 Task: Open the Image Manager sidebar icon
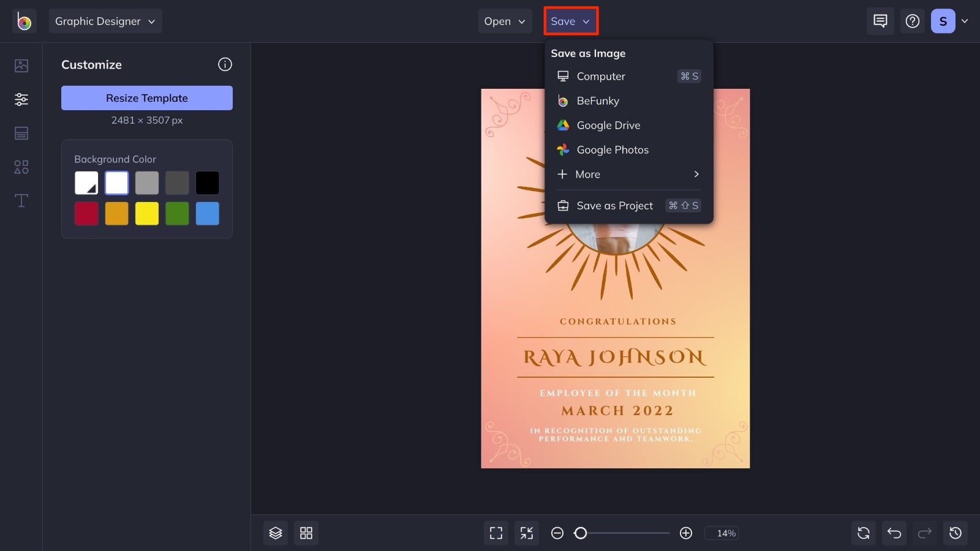(x=21, y=66)
